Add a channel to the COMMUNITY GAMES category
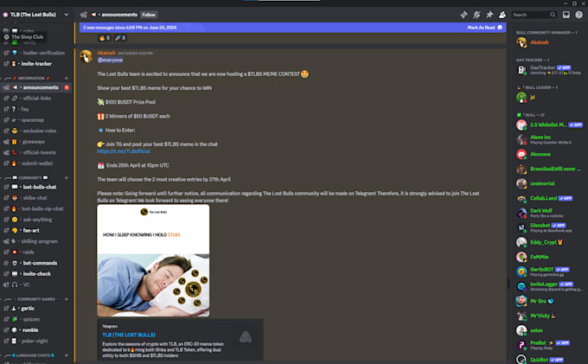 pos(67,299)
